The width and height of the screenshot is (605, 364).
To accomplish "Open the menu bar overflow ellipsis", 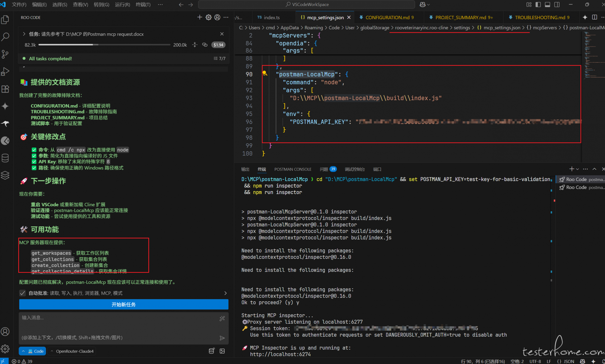I will (160, 4).
